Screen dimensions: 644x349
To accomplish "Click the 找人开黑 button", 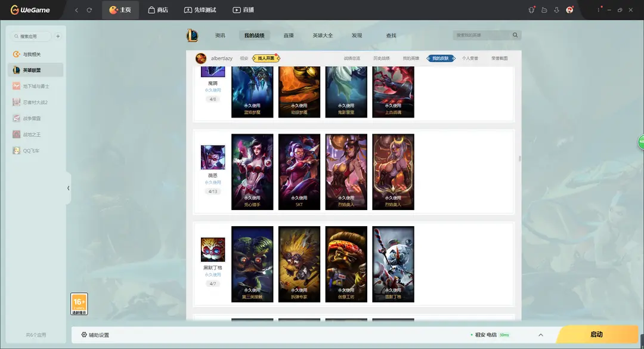I will [266, 58].
